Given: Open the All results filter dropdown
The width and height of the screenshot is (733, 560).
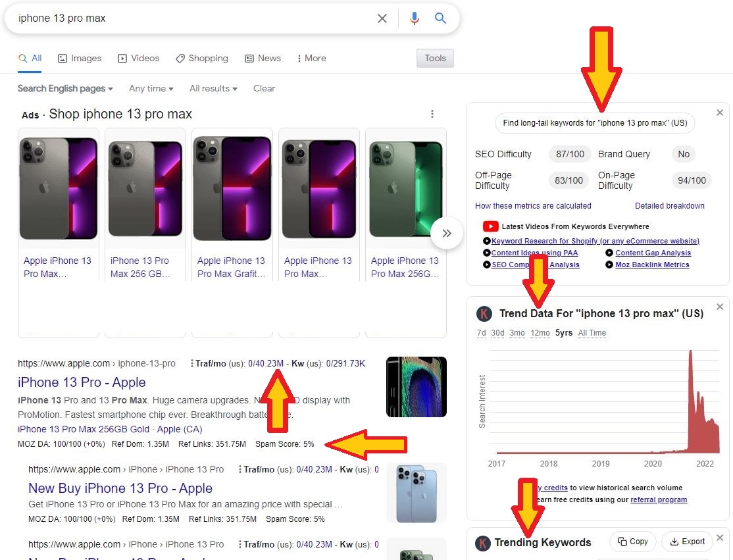Looking at the screenshot, I should pyautogui.click(x=213, y=88).
